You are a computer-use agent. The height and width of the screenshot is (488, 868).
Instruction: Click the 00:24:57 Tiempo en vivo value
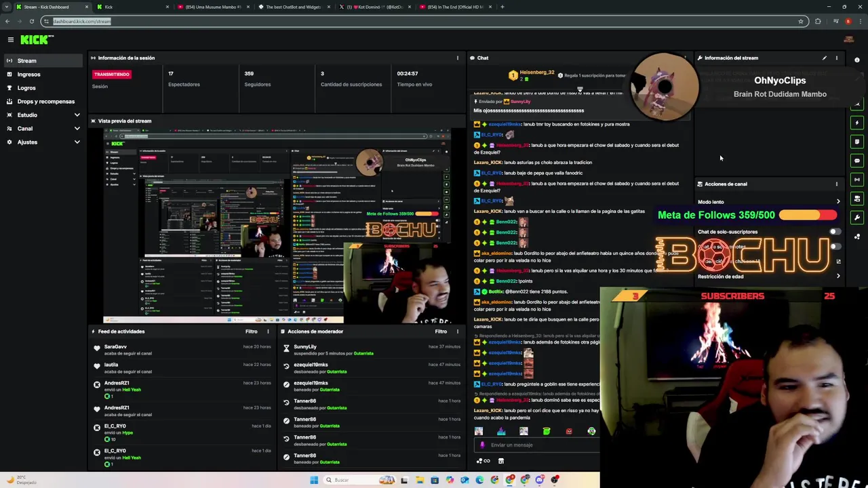coord(408,73)
